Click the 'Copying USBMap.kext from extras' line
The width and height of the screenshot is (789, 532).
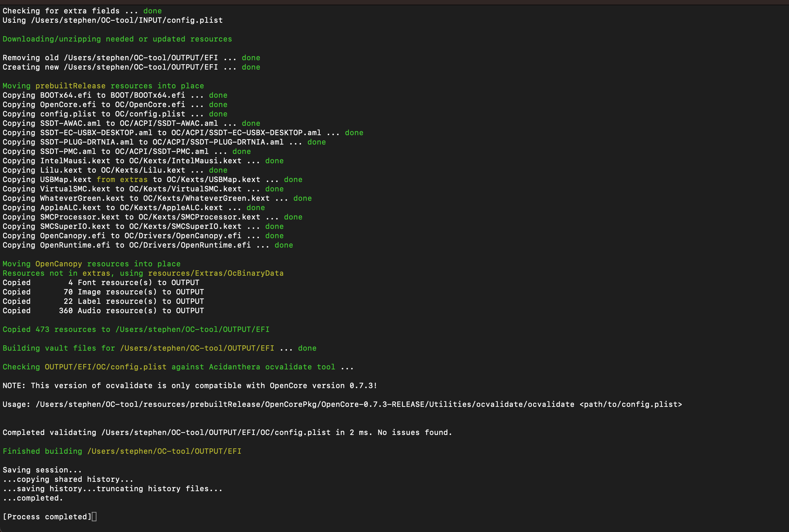tap(152, 179)
